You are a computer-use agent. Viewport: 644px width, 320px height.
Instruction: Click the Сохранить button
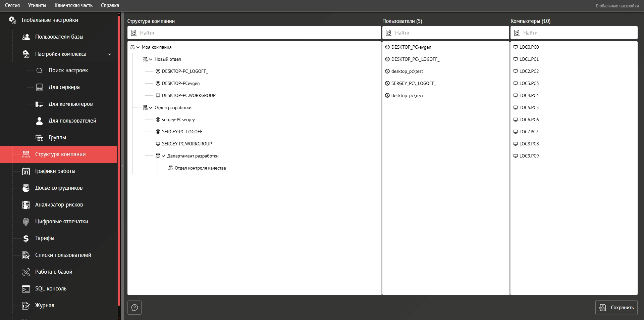click(616, 308)
